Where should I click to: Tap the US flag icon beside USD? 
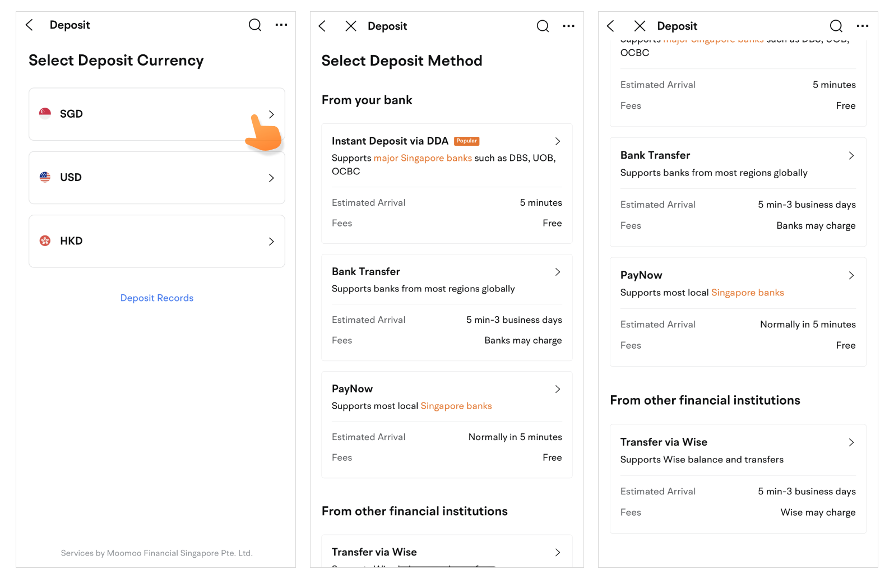point(45,177)
